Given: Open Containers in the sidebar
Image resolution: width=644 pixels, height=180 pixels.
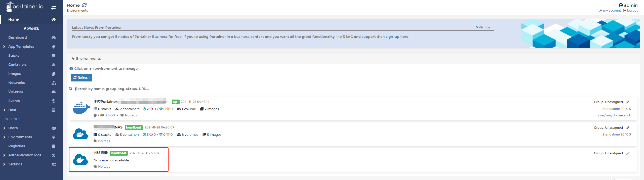Looking at the screenshot, I should coord(17,65).
